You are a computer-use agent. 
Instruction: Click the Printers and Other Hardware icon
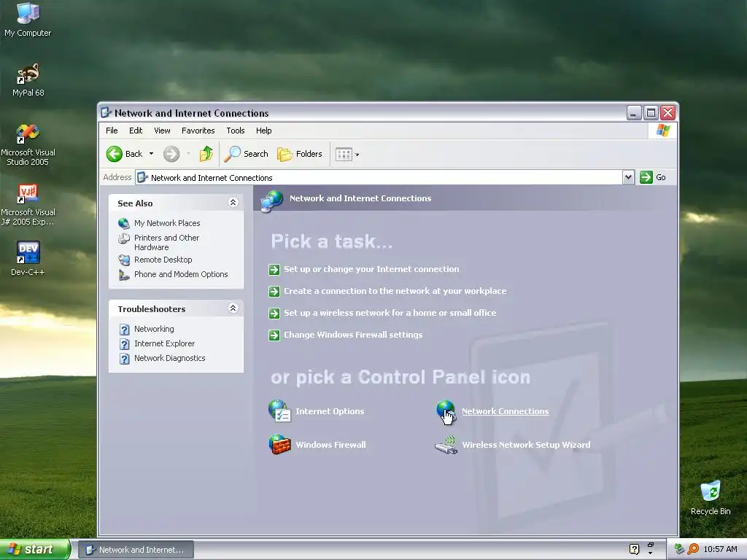point(124,238)
